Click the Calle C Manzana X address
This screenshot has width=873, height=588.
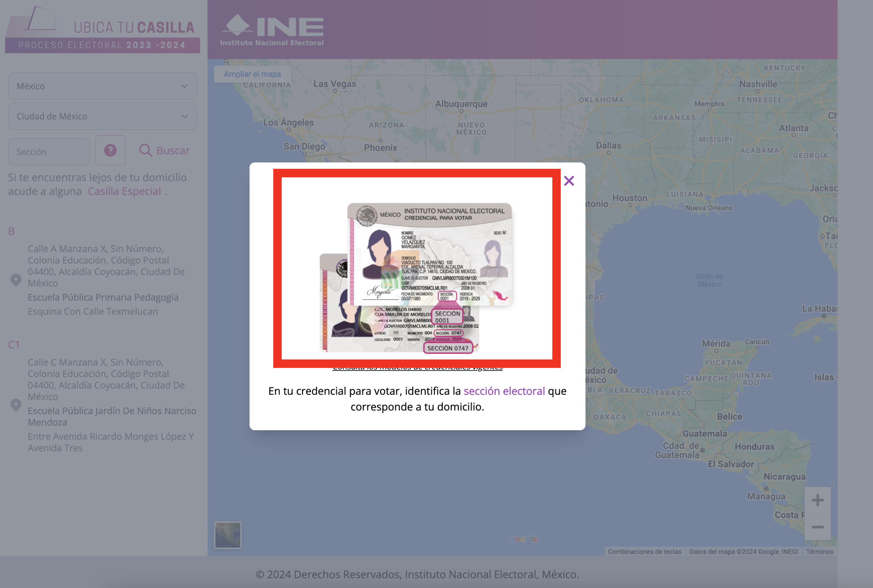pos(106,380)
